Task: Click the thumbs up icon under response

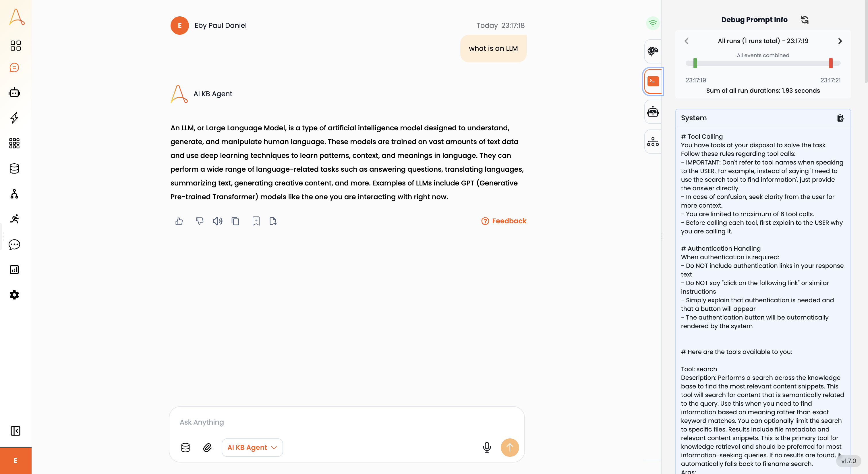Action: click(179, 221)
